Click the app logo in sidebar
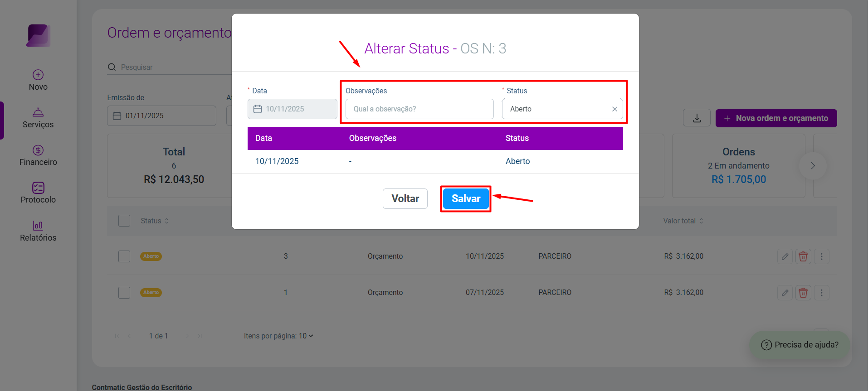This screenshot has height=391, width=868. [38, 35]
